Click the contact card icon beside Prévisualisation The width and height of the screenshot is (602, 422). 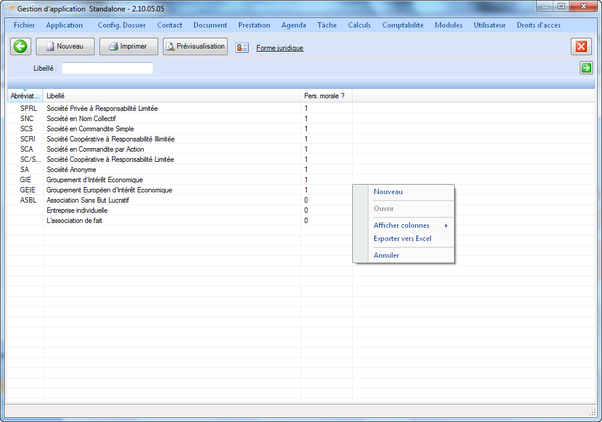pyautogui.click(x=242, y=47)
